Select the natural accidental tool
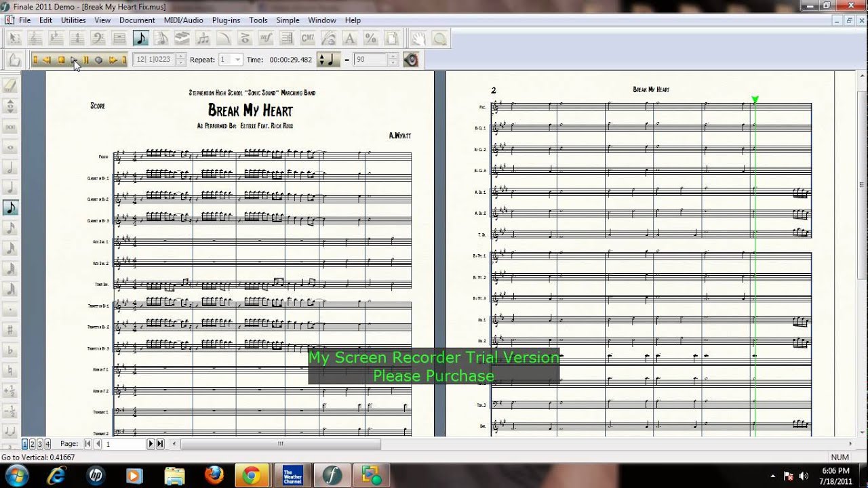The image size is (868, 488). pos(10,371)
